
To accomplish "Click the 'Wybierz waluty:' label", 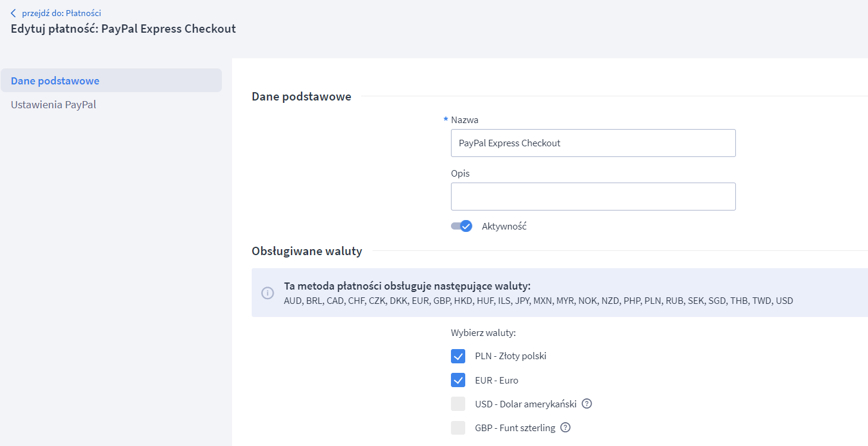I will 483,332.
